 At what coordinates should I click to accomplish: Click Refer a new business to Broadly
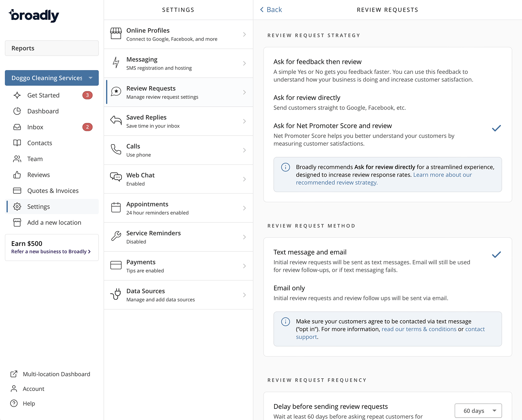51,251
